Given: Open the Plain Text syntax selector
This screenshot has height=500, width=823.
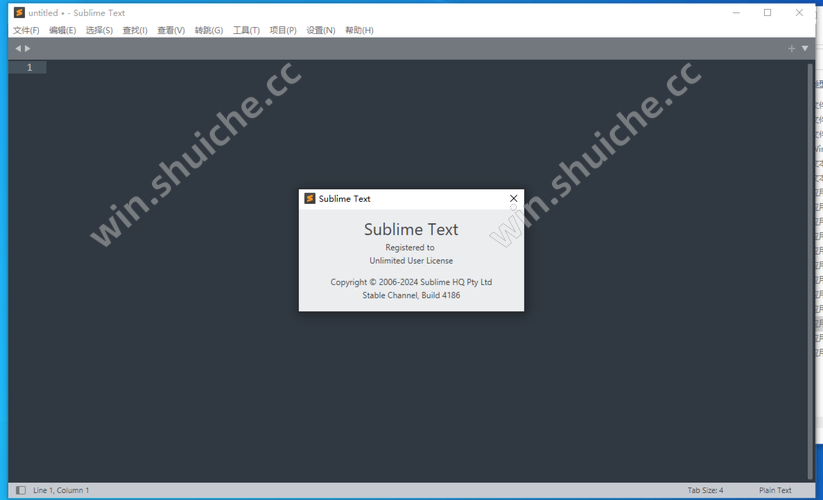Looking at the screenshot, I should 775,490.
